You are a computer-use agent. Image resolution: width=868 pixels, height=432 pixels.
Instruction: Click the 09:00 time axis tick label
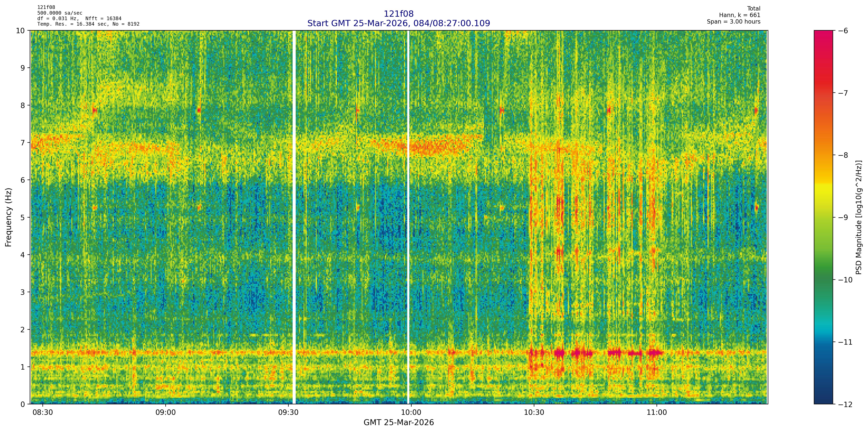pos(165,412)
